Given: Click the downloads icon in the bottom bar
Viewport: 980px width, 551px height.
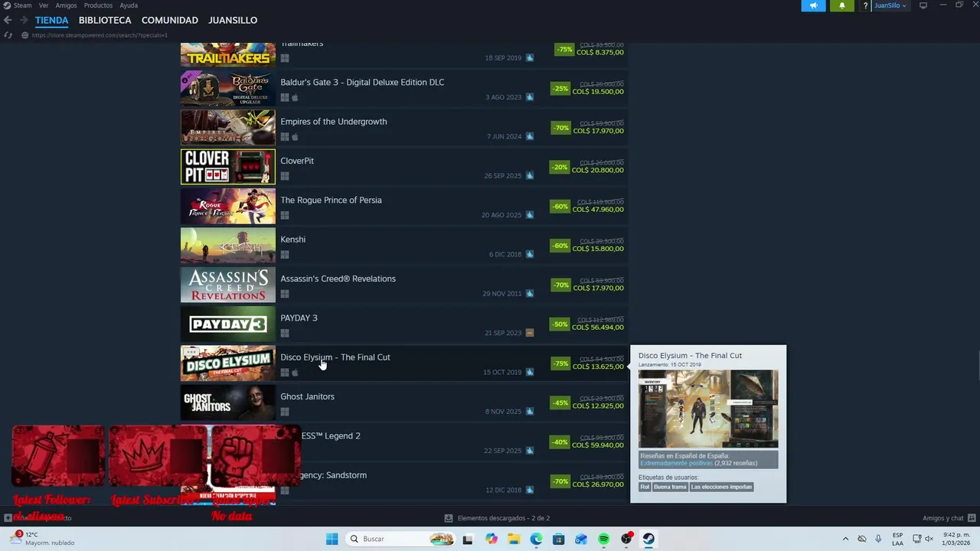Looking at the screenshot, I should pyautogui.click(x=449, y=518).
